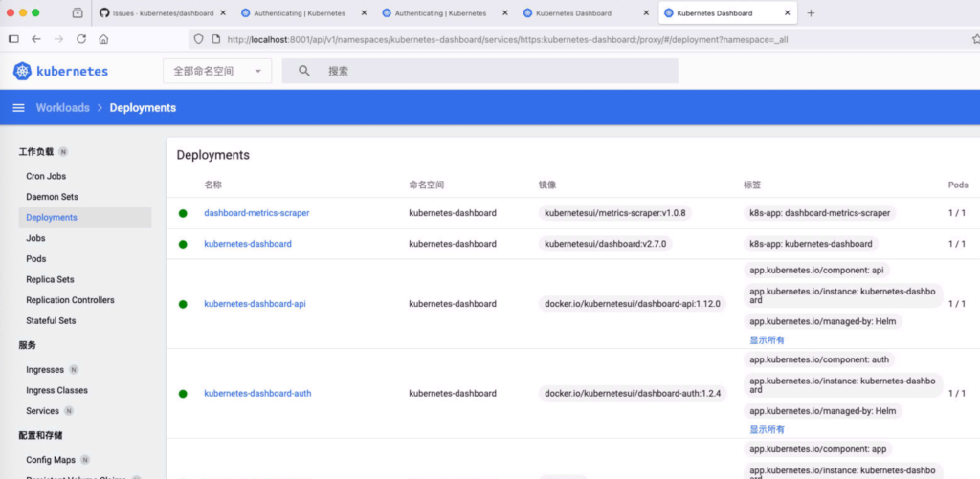Reload the page with refresh icon
The height and width of the screenshot is (479, 980).
point(81,38)
